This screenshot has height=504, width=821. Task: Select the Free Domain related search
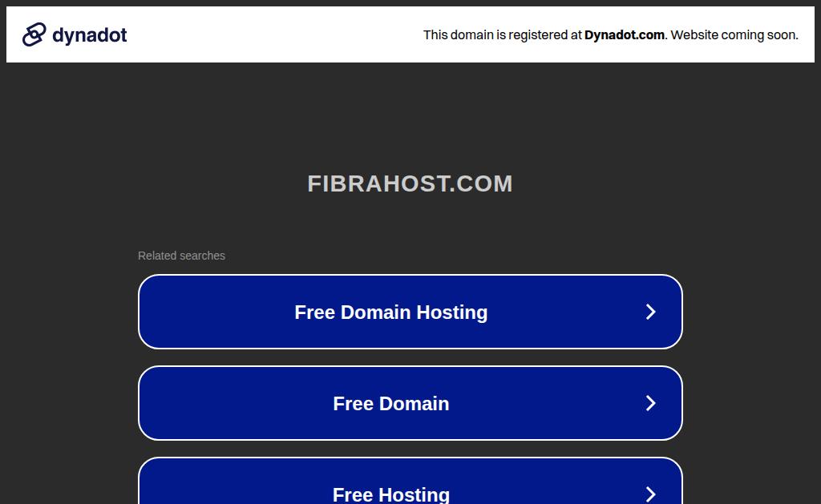(x=410, y=404)
